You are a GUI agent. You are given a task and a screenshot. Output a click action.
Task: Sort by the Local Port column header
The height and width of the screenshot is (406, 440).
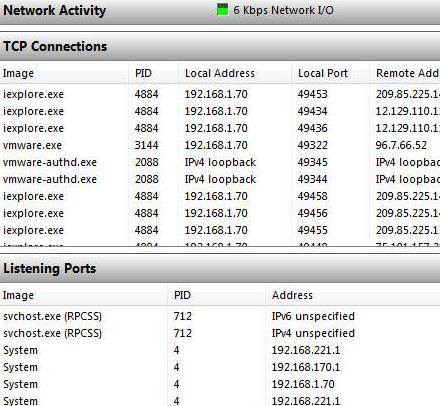coord(331,73)
